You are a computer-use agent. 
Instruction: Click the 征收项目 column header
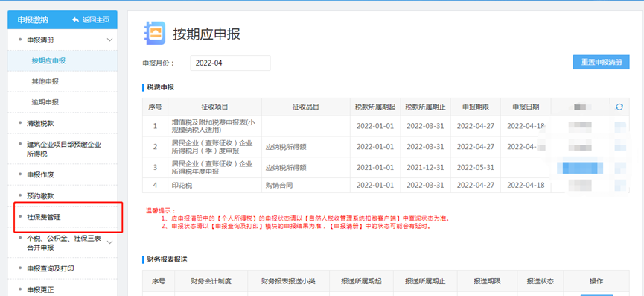coord(214,107)
